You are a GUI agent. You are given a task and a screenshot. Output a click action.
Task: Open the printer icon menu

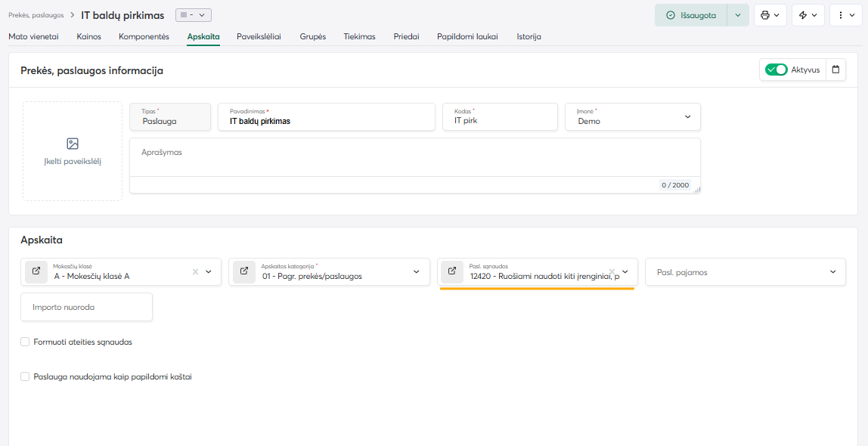[x=770, y=15]
